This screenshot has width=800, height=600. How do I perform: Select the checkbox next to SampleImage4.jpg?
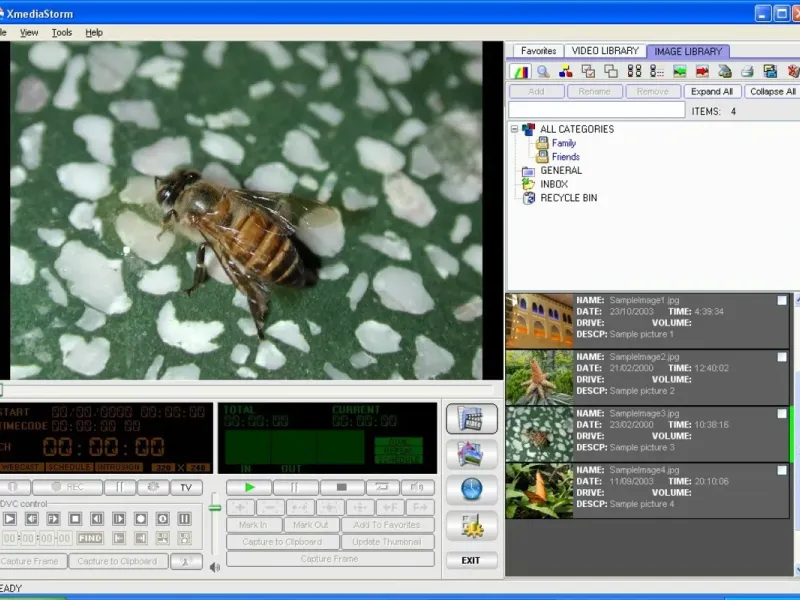[782, 470]
